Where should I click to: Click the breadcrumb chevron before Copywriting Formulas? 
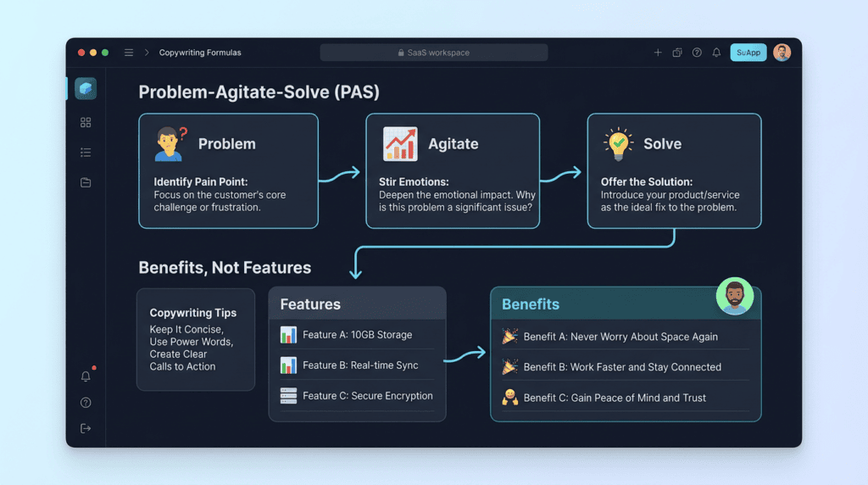(147, 53)
